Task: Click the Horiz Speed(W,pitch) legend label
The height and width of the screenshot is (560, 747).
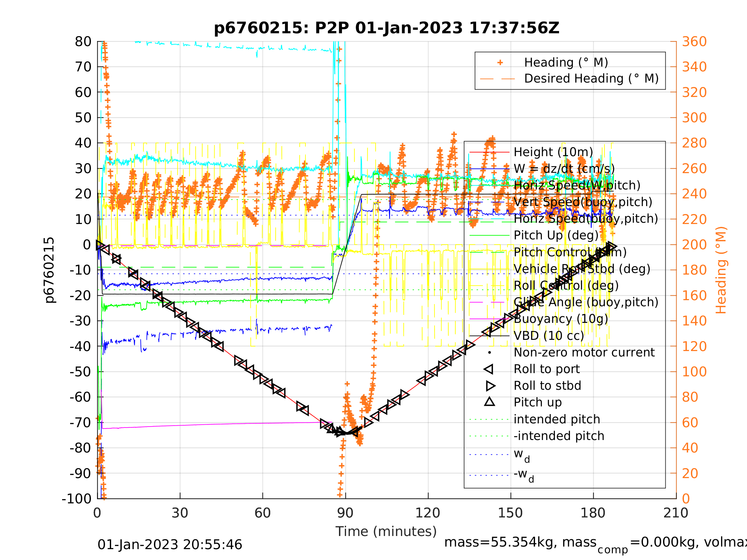Action: click(577, 185)
